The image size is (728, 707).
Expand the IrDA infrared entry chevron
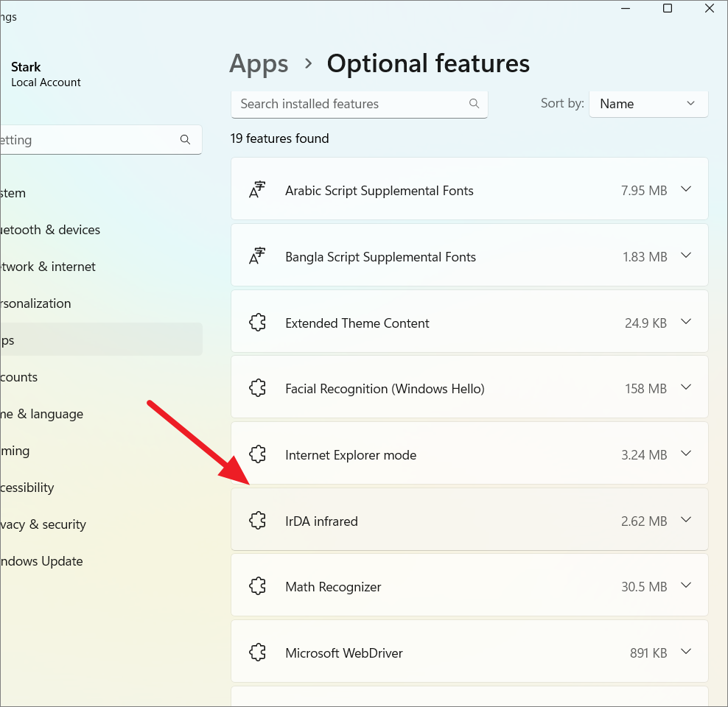coord(686,520)
